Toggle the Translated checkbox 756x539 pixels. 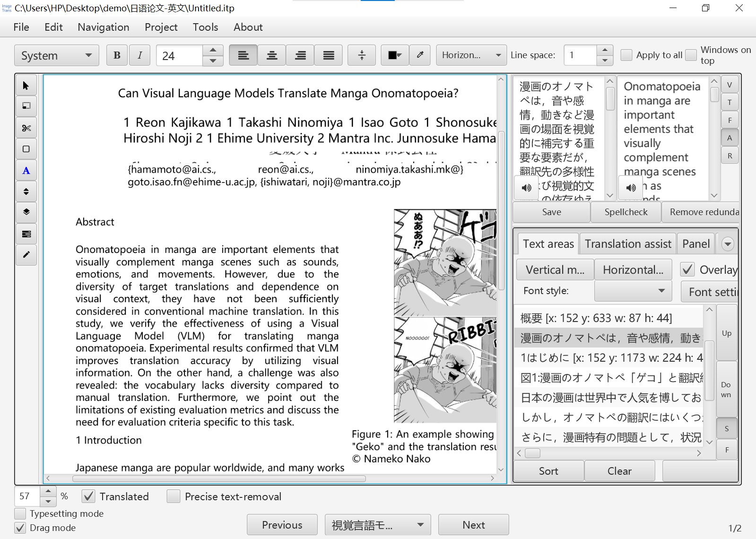point(88,496)
